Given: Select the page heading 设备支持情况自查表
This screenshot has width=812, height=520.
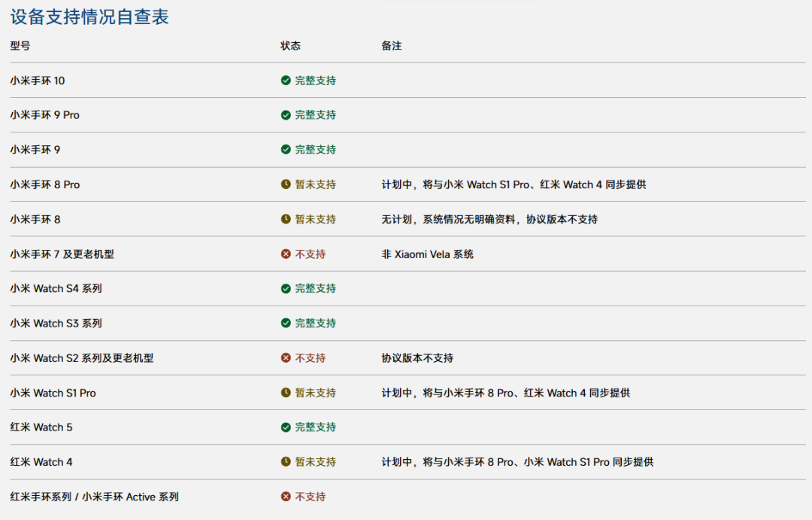Looking at the screenshot, I should (89, 17).
